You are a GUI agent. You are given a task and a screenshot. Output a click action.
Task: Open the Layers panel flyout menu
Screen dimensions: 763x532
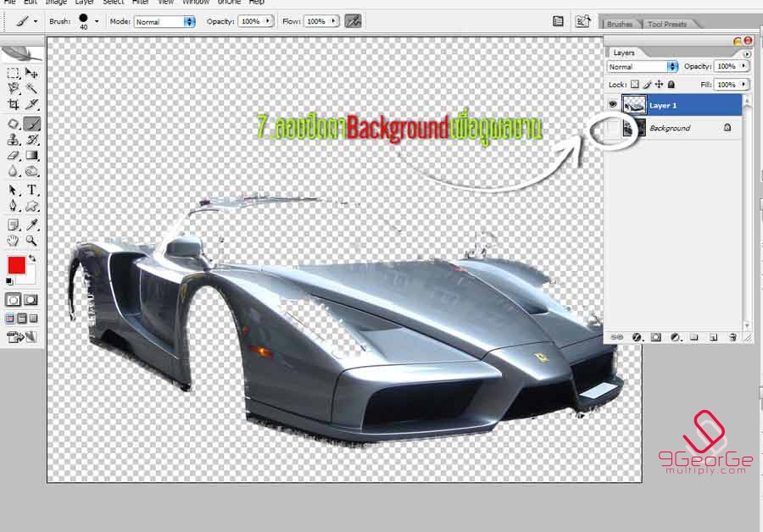[x=747, y=53]
